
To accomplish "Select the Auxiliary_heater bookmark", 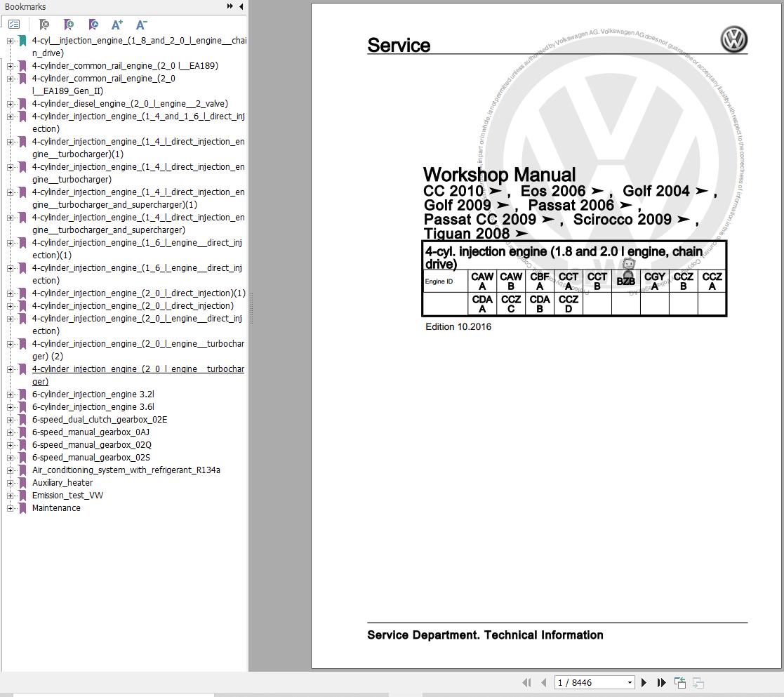I will click(x=62, y=482).
